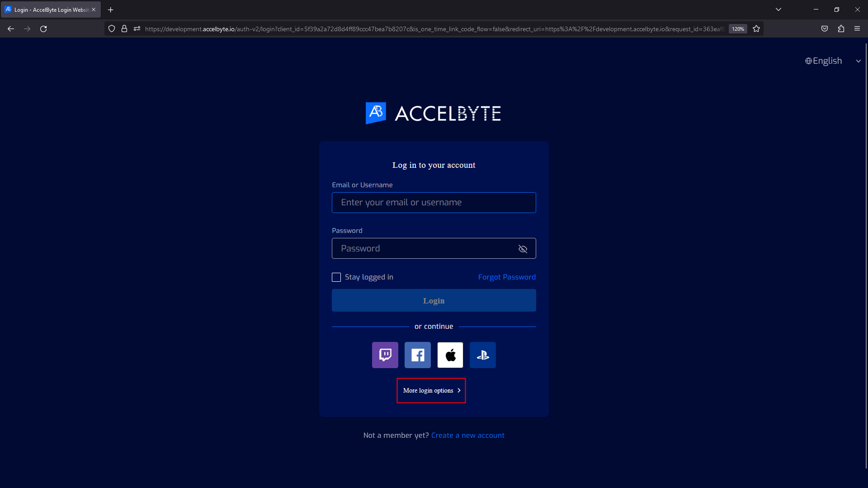This screenshot has width=868, height=488.
Task: Open site permissions icon in address bar
Action: (x=137, y=29)
